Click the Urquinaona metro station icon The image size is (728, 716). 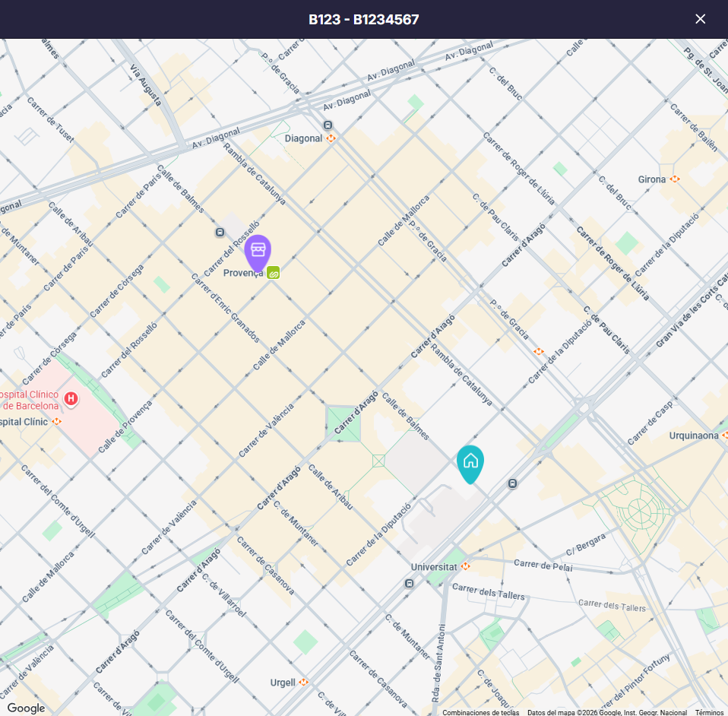pos(724,435)
